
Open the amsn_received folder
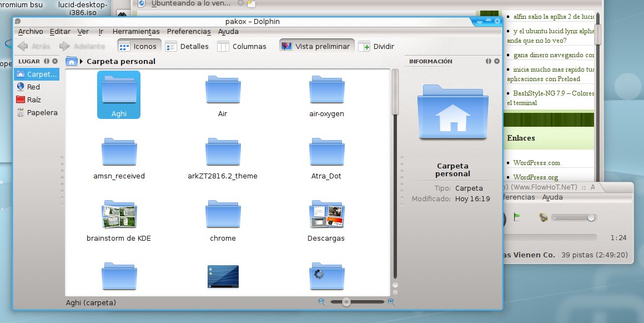(119, 157)
